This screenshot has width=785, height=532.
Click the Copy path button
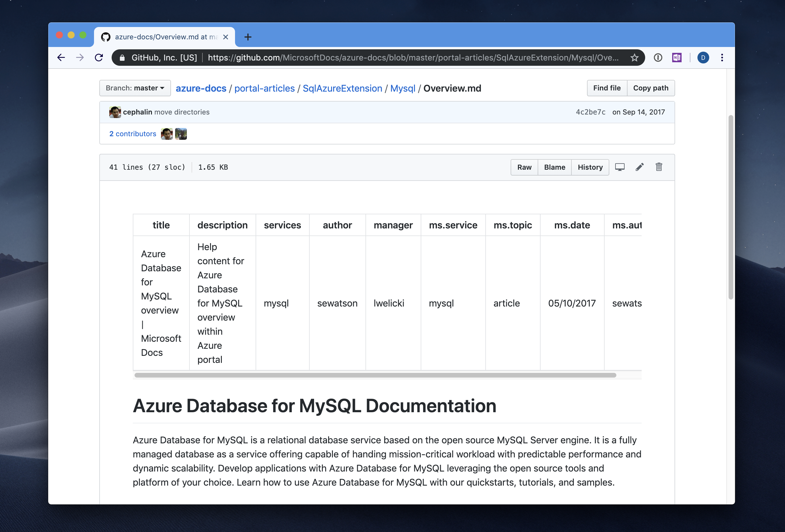point(650,88)
